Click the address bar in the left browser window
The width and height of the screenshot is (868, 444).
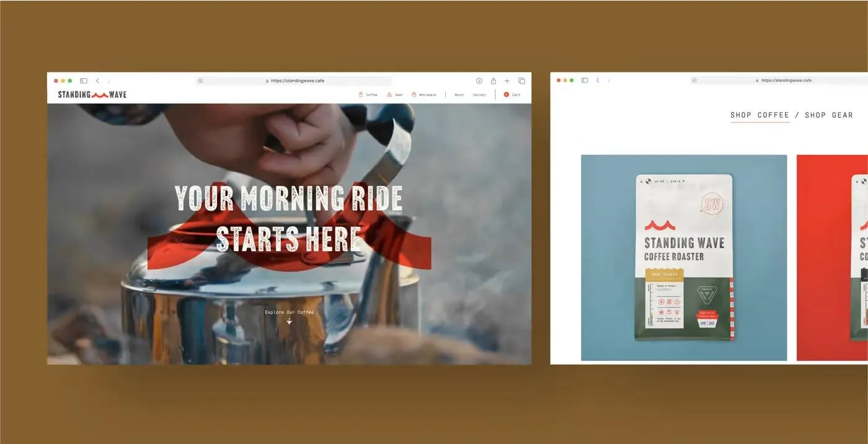click(294, 81)
